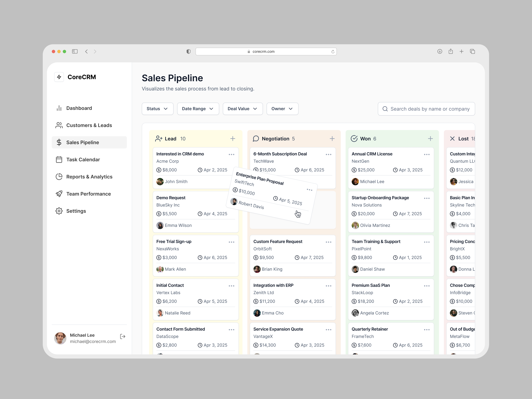Expand the Status filter dropdown
This screenshot has width=532, height=399.
157,109
